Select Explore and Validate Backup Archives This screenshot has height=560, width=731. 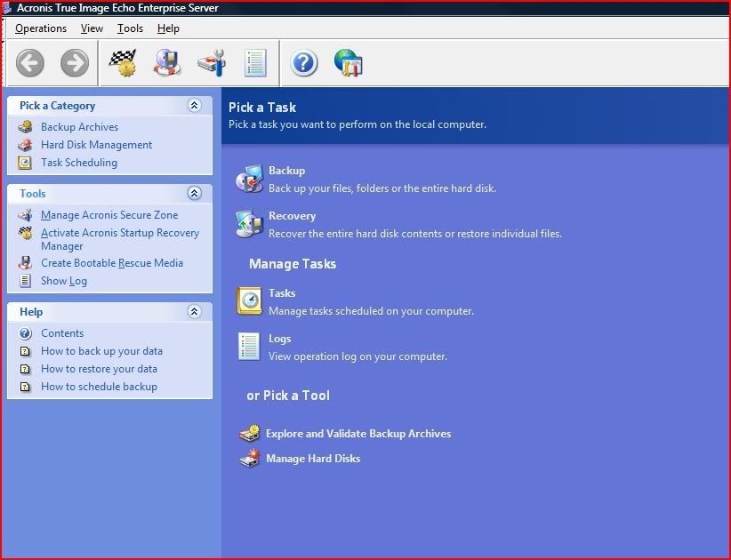pyautogui.click(x=357, y=434)
